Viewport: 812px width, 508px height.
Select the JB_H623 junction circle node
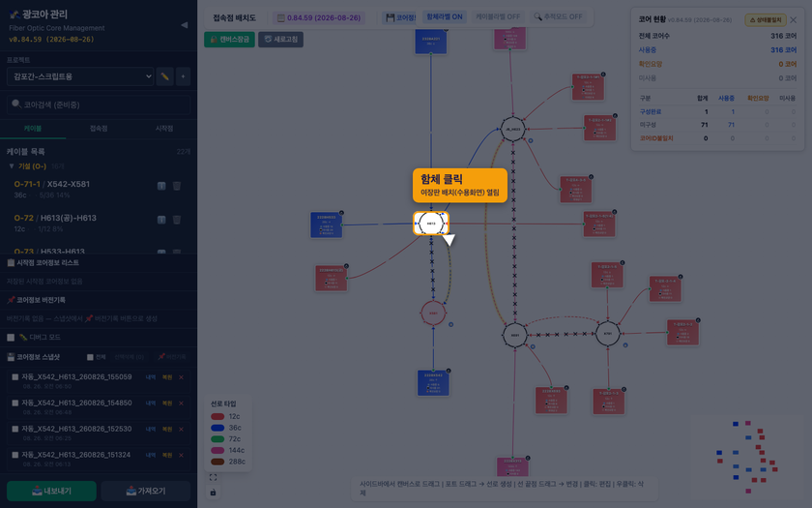tap(512, 129)
